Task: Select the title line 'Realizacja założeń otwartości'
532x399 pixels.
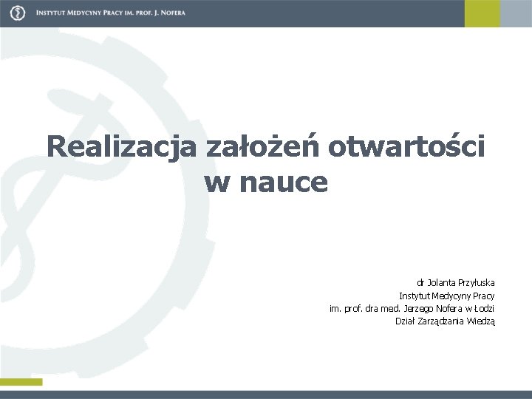Action: (266, 148)
